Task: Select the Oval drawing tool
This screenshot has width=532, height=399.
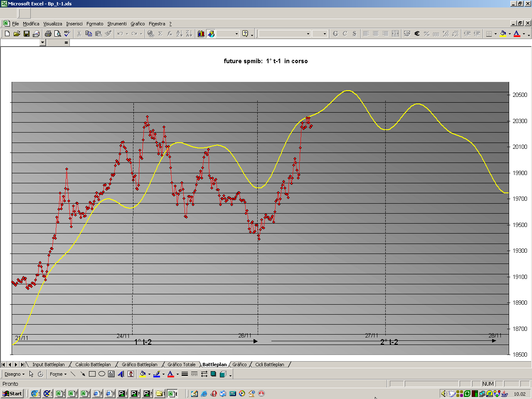Action: (x=102, y=374)
